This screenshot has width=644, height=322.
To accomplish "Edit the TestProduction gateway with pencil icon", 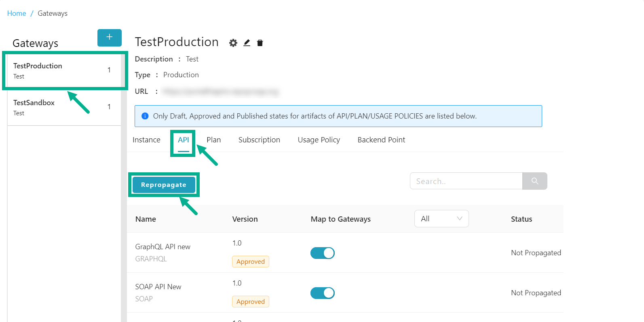I will [247, 43].
